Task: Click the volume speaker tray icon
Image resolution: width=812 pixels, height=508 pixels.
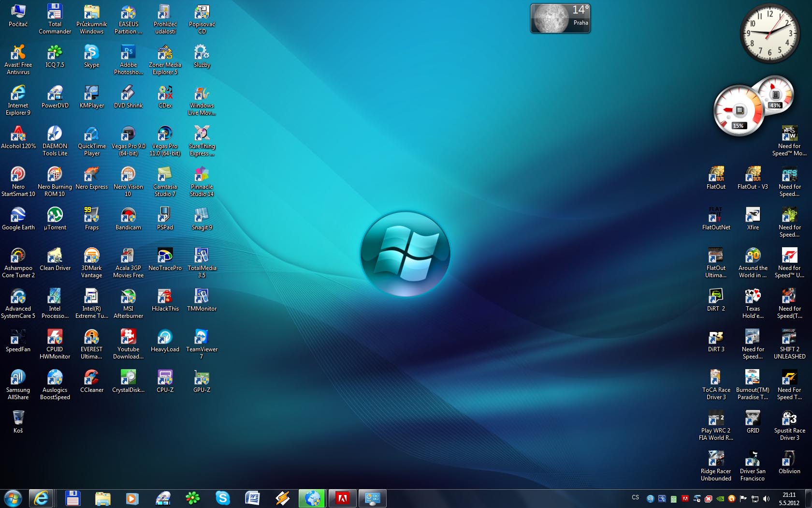Action: click(766, 499)
